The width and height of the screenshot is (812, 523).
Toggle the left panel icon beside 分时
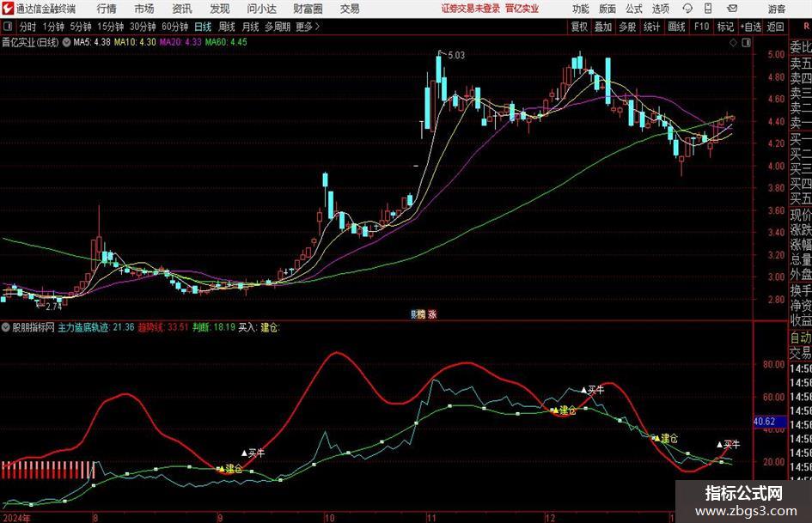pos(8,27)
